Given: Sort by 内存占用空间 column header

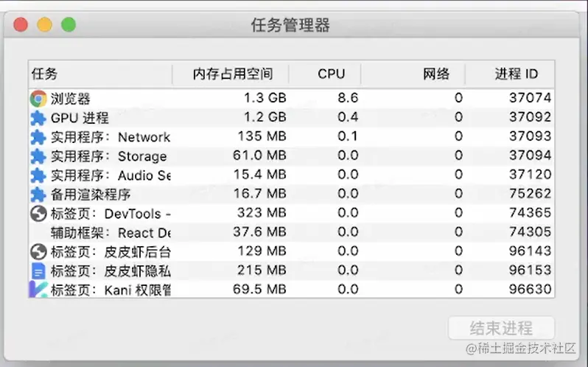Looking at the screenshot, I should [232, 74].
